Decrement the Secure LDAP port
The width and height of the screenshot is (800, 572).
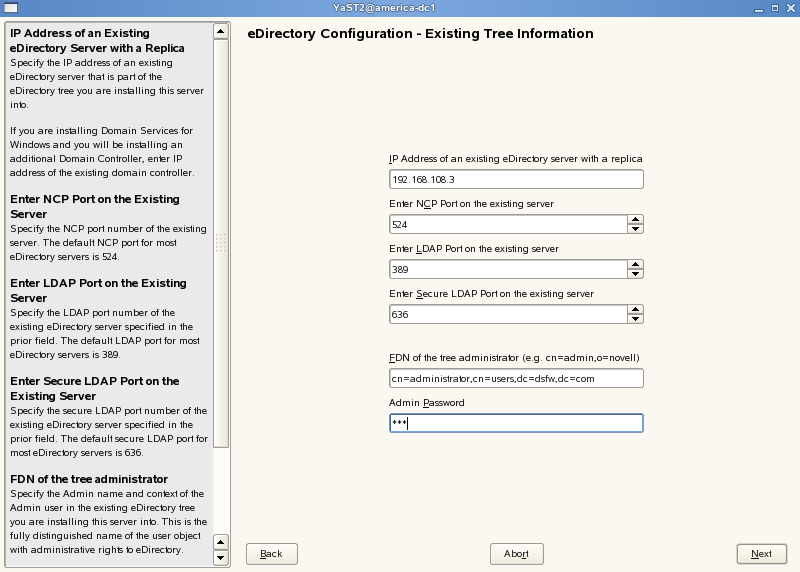(634, 319)
